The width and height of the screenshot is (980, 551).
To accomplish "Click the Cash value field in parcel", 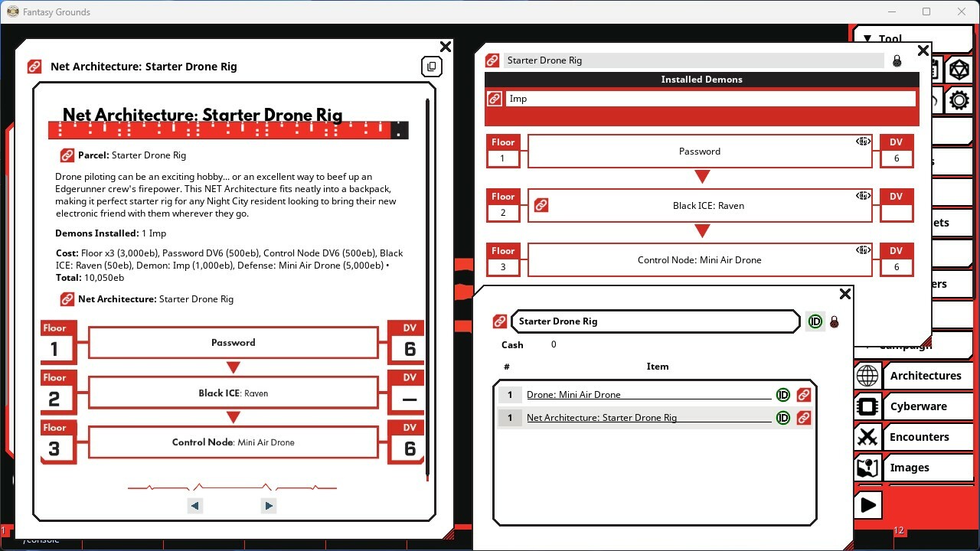I will [x=554, y=345].
